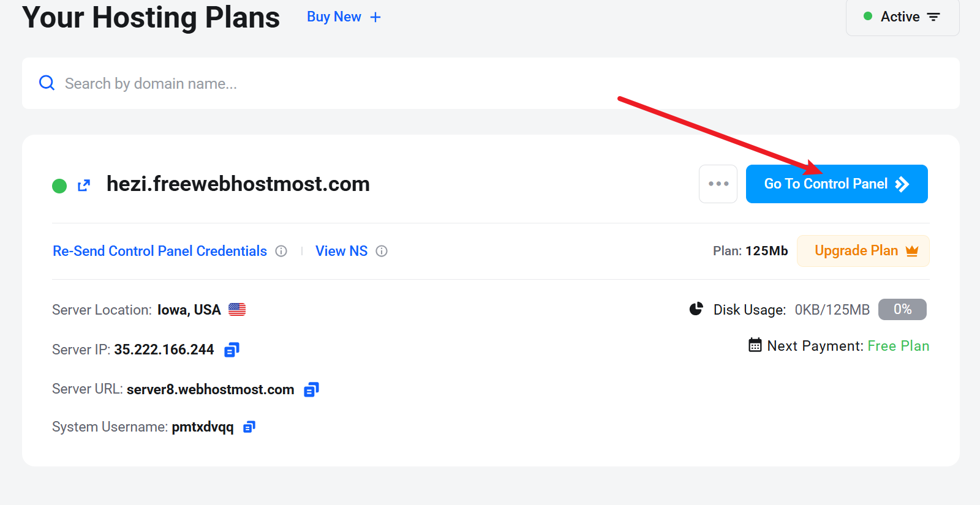
Task: Click Re-Send Control Panel Credentials link
Action: pyautogui.click(x=160, y=251)
